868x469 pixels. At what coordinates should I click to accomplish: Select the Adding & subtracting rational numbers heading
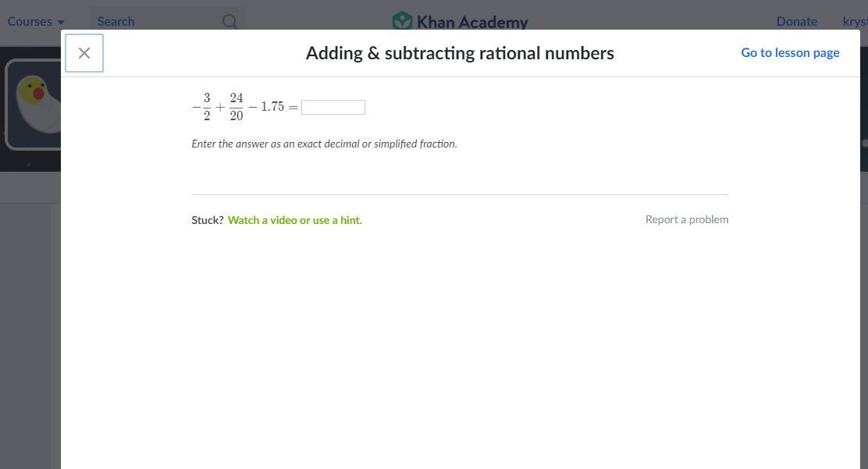(x=460, y=53)
